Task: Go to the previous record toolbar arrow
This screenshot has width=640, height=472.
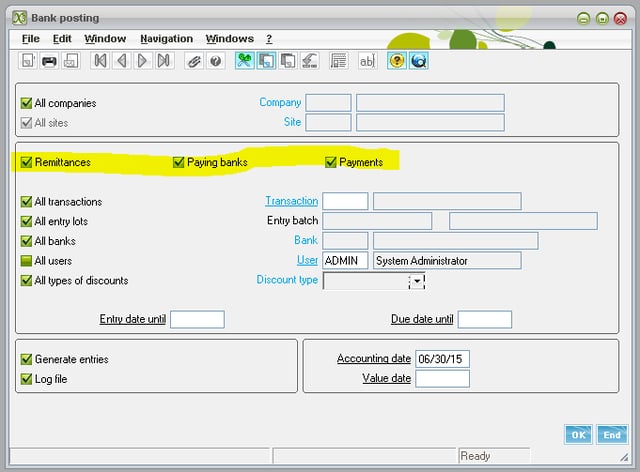Action: (x=121, y=61)
